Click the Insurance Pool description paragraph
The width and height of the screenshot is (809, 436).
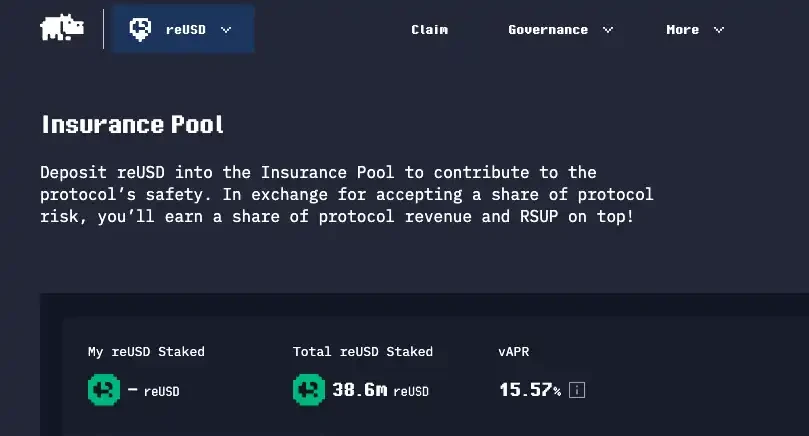(x=346, y=194)
